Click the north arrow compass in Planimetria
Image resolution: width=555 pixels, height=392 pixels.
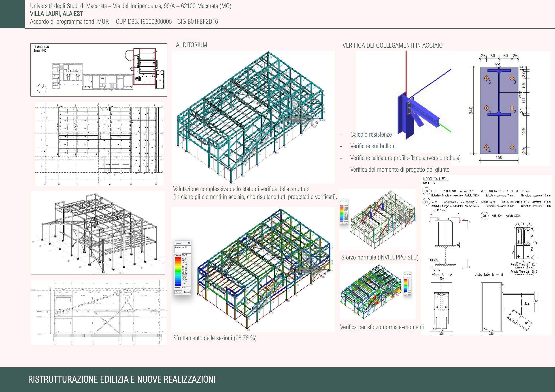[x=42, y=89]
